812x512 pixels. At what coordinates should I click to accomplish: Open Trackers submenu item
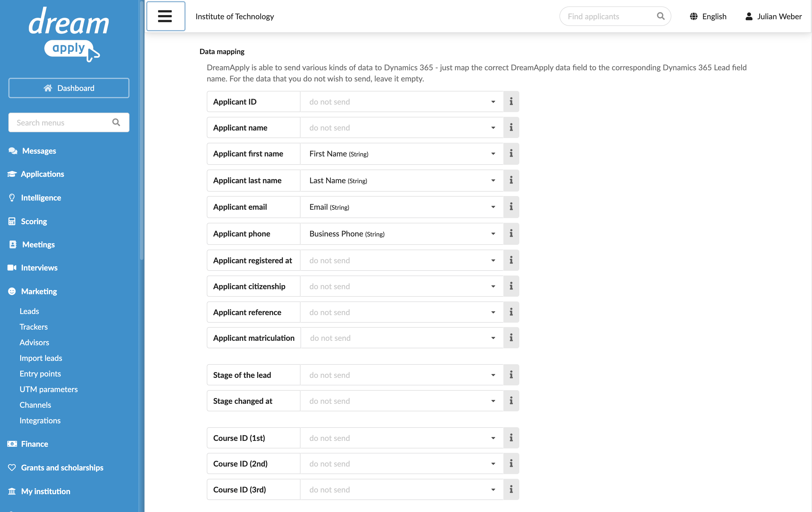click(34, 327)
